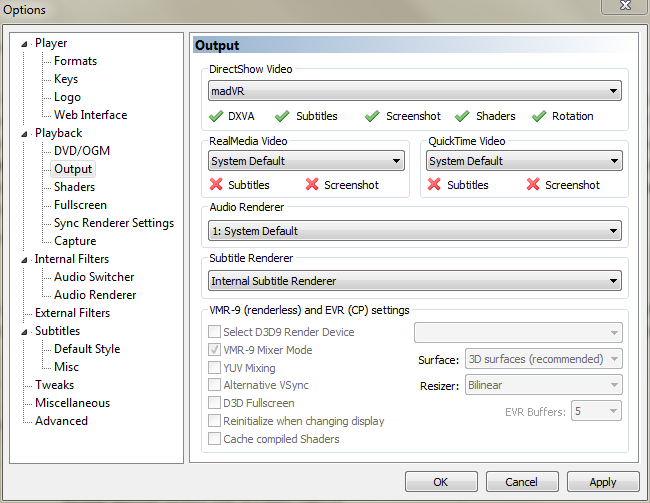Select Web Interface under Player
The width and height of the screenshot is (650, 503).
[90, 115]
